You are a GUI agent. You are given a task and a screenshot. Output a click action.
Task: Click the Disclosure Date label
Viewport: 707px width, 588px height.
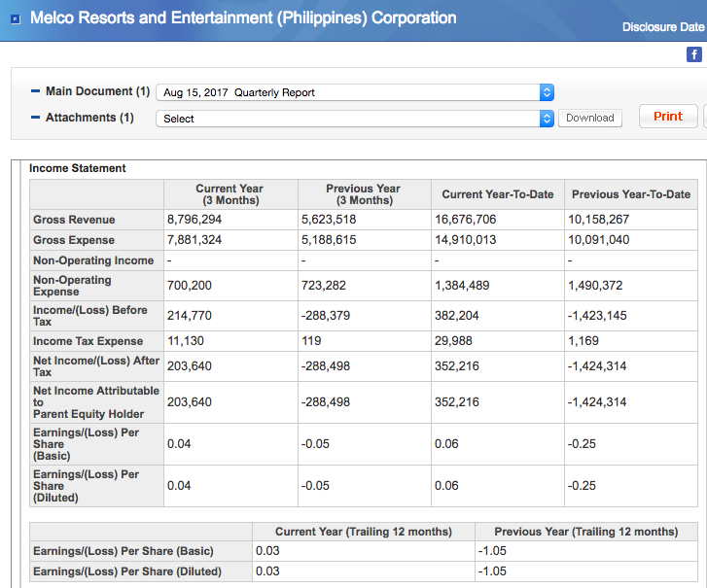coord(663,27)
